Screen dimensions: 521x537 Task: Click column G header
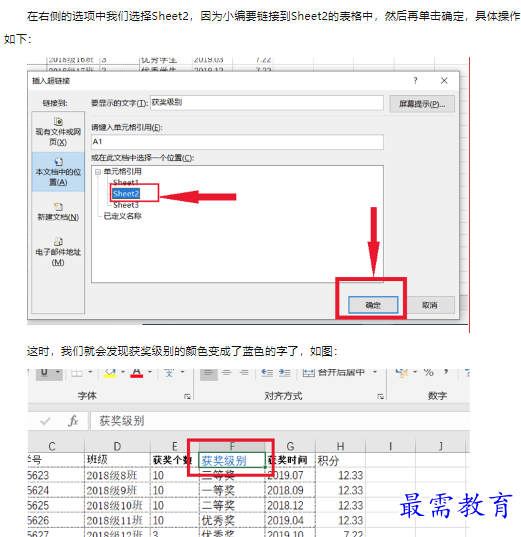point(290,446)
